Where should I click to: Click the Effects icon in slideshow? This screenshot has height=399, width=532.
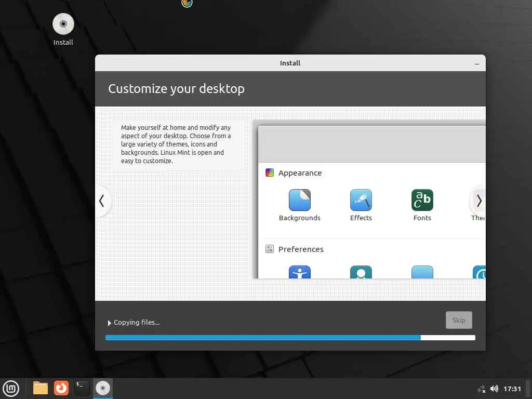361,200
